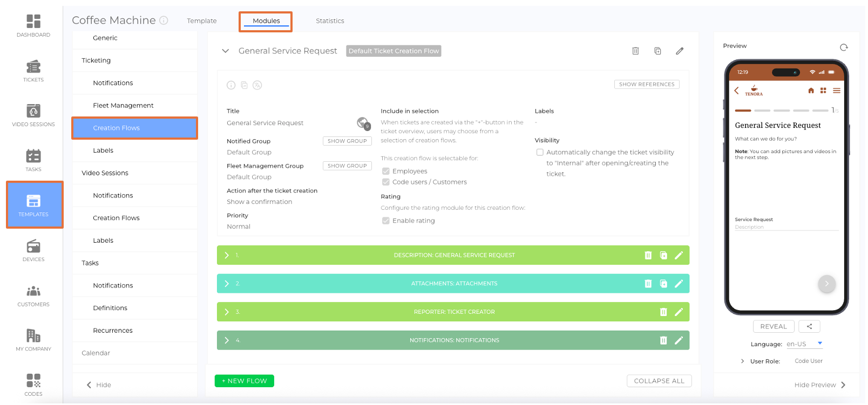This screenshot has height=405, width=868.
Task: Duplicate the General Service Request flow
Action: (x=657, y=51)
